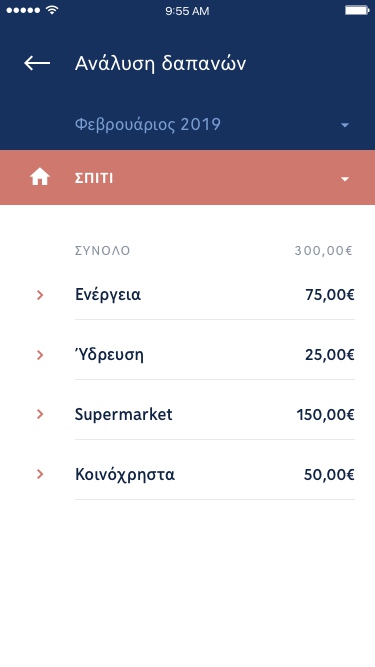The height and width of the screenshot is (667, 375).
Task: Tap the 9:55 AM clock
Action: (187, 11)
